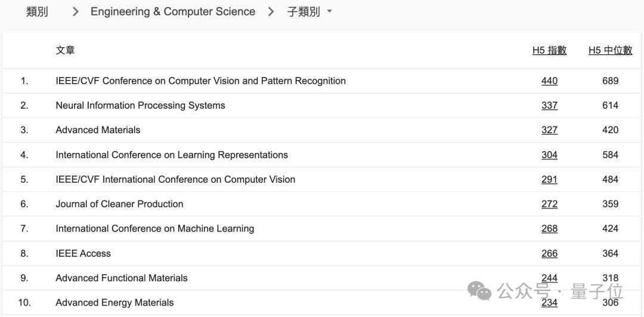Click the chevron arrow after 類別
644x317 pixels.
pyautogui.click(x=75, y=12)
